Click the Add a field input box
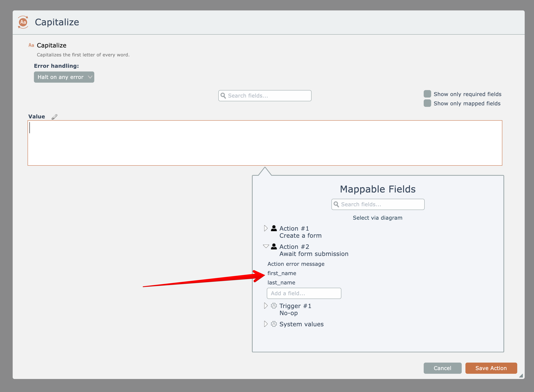Screen dimensions: 534x392 [x=304, y=293]
